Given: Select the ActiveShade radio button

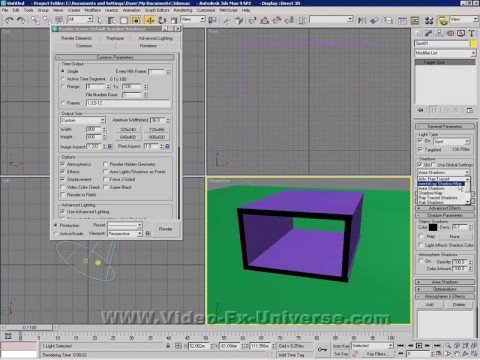Looking at the screenshot, I should pos(56,234).
